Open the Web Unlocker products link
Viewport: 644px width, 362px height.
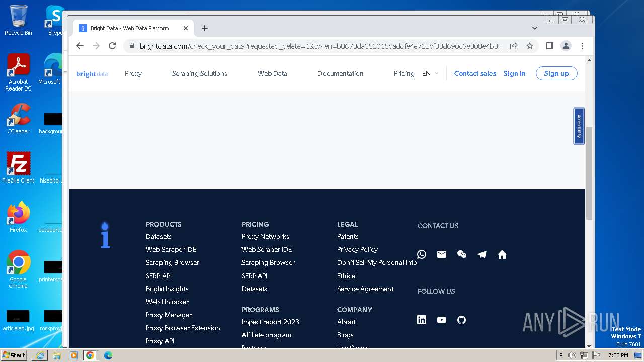pyautogui.click(x=167, y=302)
